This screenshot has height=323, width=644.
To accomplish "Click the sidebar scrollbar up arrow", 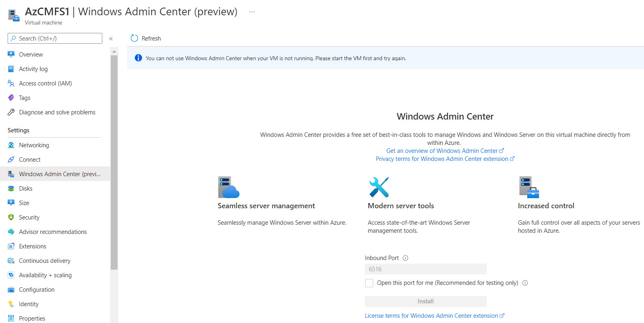I will coord(114,51).
